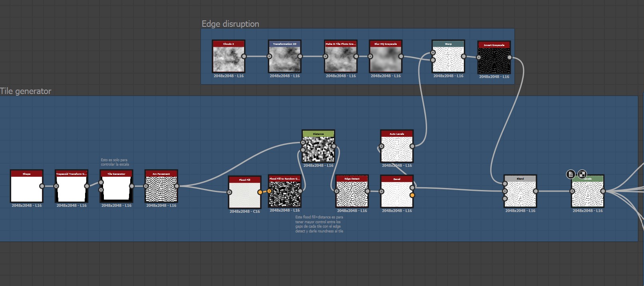Image resolution: width=644 pixels, height=286 pixels.
Task: Select the Auto Levels node
Action: (397, 146)
